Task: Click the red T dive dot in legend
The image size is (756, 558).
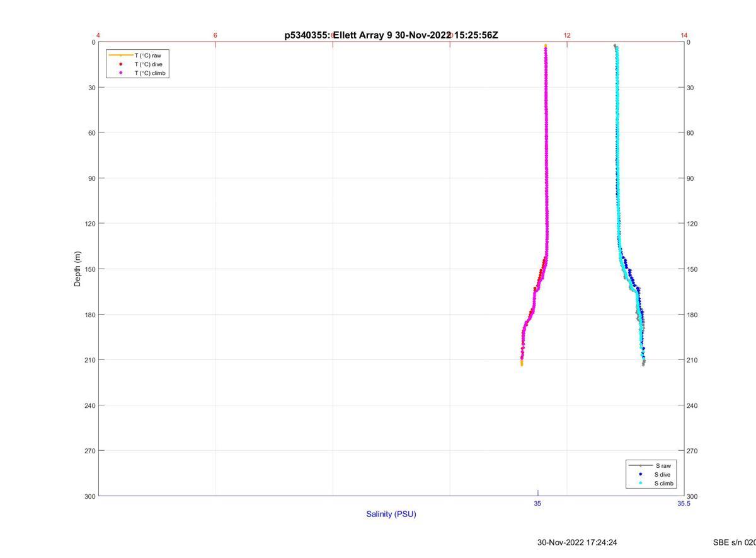Action: pos(120,64)
